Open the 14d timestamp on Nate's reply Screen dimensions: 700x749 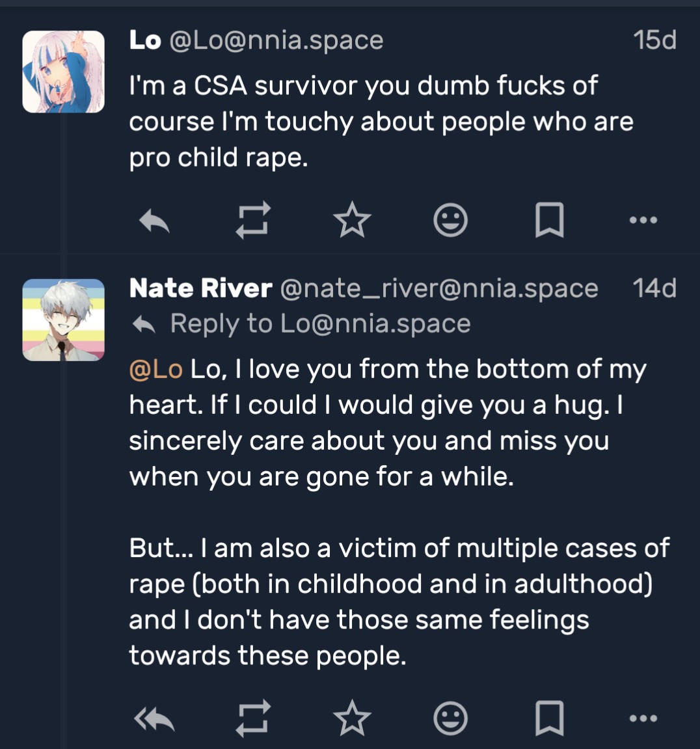click(654, 288)
